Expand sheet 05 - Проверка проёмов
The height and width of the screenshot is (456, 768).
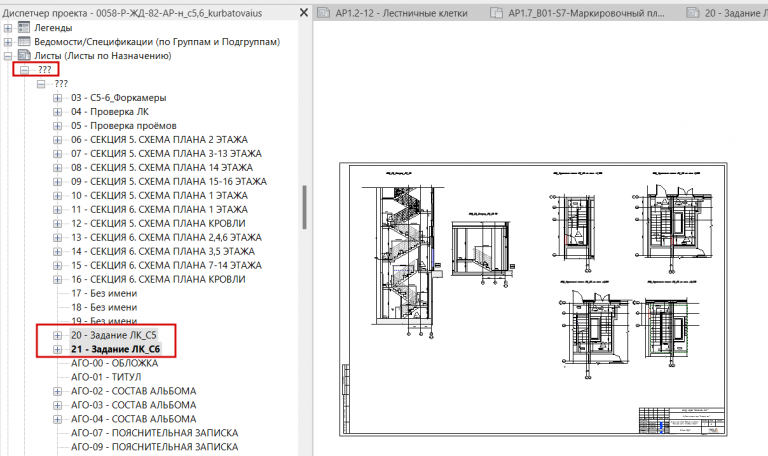click(x=58, y=126)
